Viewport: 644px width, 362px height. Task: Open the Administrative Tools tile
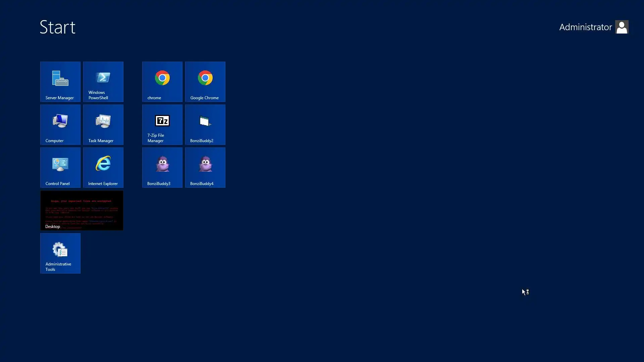(60, 253)
